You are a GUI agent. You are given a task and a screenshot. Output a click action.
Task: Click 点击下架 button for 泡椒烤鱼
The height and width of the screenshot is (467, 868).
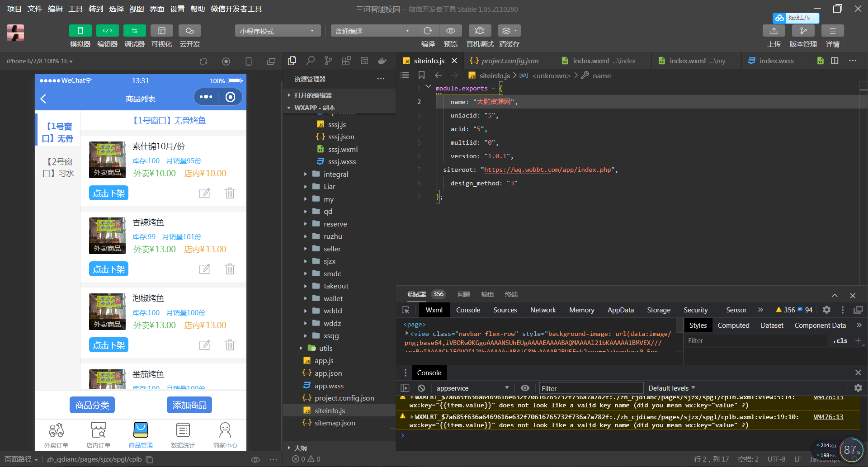108,345
